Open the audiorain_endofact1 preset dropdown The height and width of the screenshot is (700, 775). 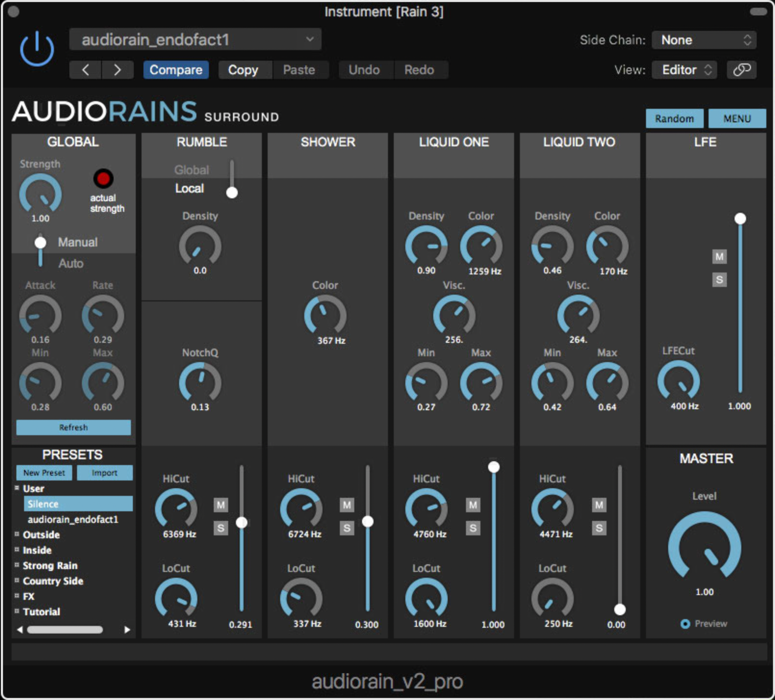[195, 39]
